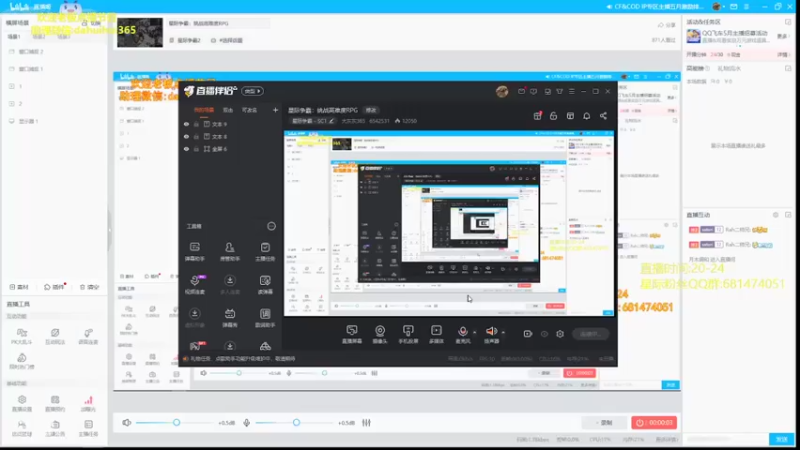Click the red 00:00:03 stop-live button
The height and width of the screenshot is (450, 800).
click(x=654, y=422)
